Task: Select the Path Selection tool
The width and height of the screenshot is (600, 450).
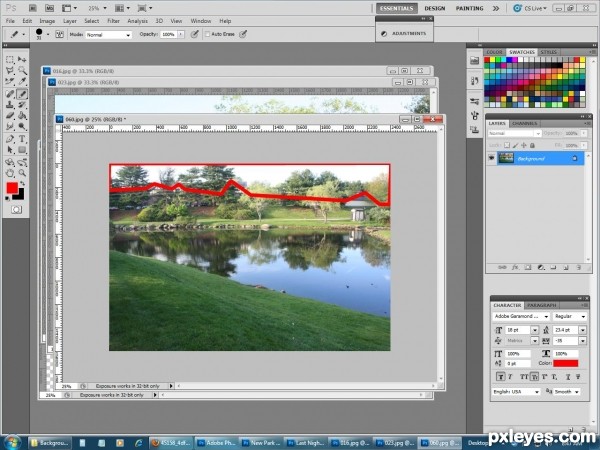Action: point(10,150)
